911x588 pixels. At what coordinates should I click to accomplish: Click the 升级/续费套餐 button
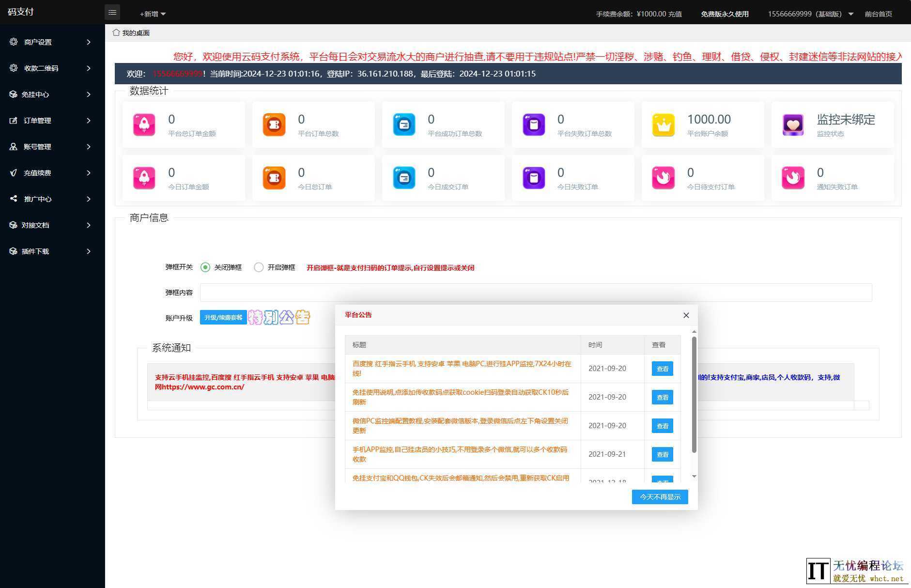pos(223,318)
